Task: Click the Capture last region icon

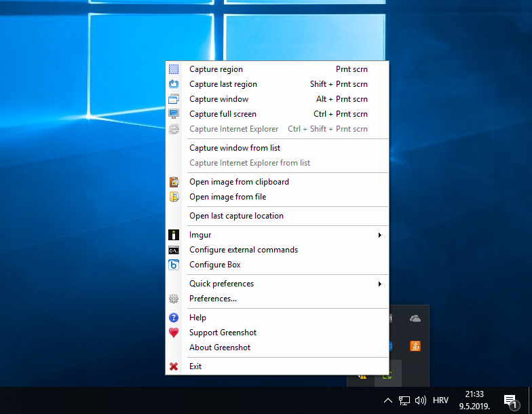Action: pos(174,84)
